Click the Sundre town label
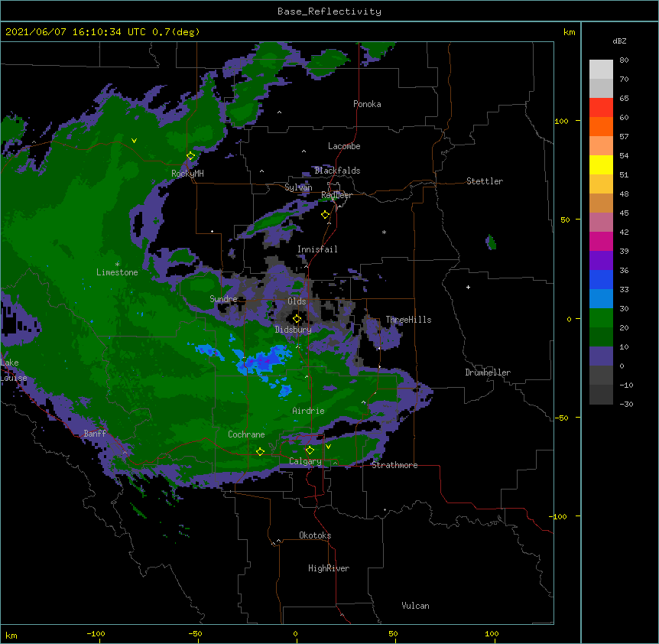659x644 pixels. tap(223, 299)
